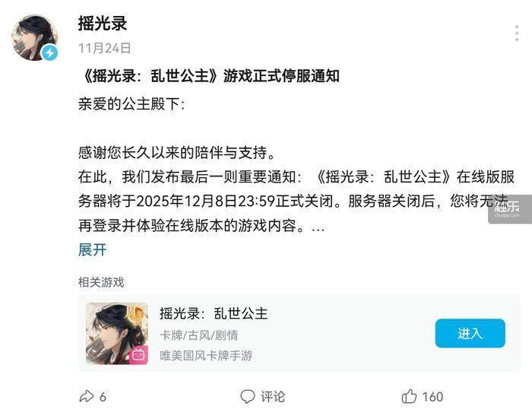This screenshot has width=532, height=419.
Task: Click the blue lightning verification badge
Action: point(50,53)
